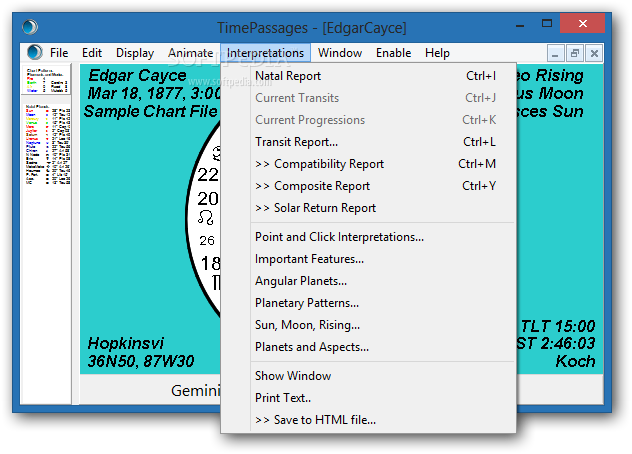Click the Koch house system label

(575, 361)
